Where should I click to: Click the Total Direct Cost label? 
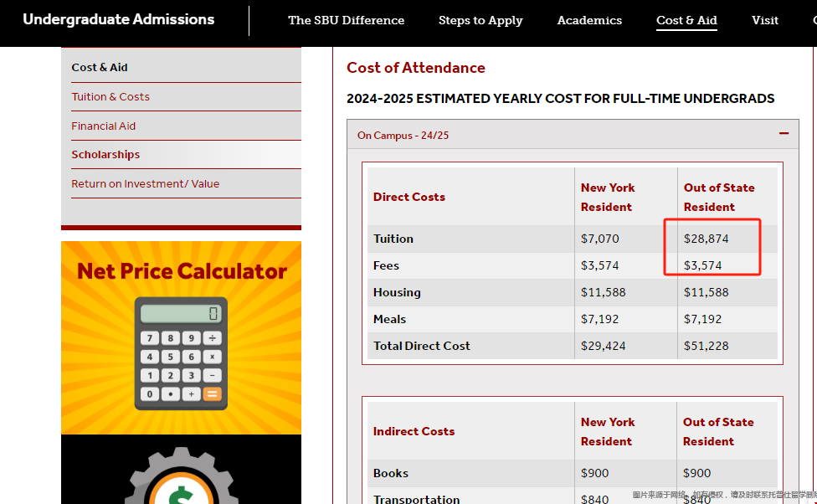(x=422, y=346)
